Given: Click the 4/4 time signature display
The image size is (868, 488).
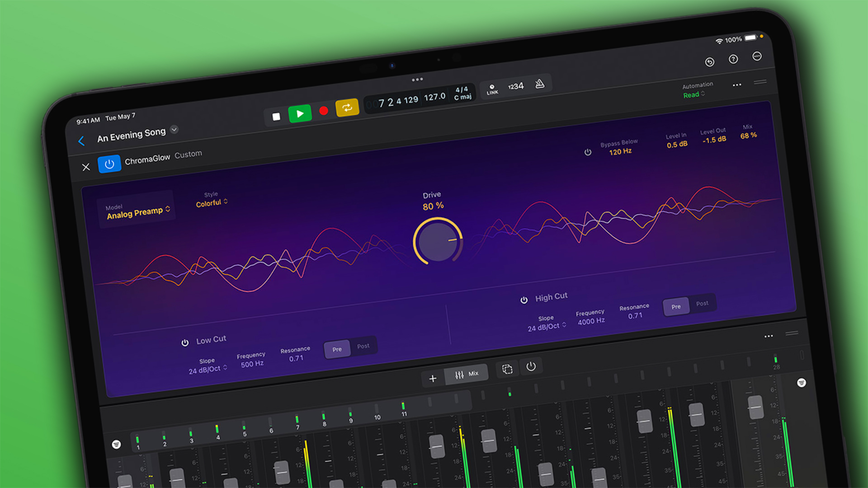Looking at the screenshot, I should tap(462, 89).
